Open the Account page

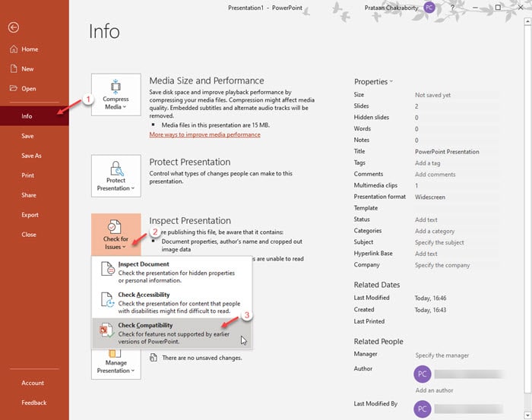pyautogui.click(x=34, y=383)
